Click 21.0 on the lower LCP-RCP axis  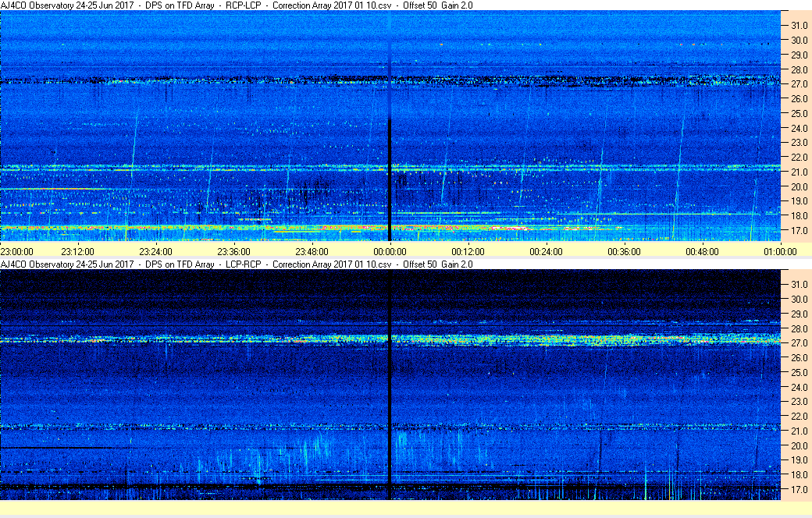point(799,431)
